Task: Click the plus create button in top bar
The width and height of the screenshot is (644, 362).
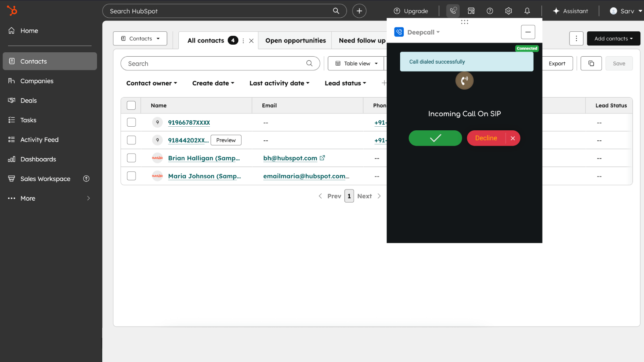Action: pyautogui.click(x=359, y=11)
